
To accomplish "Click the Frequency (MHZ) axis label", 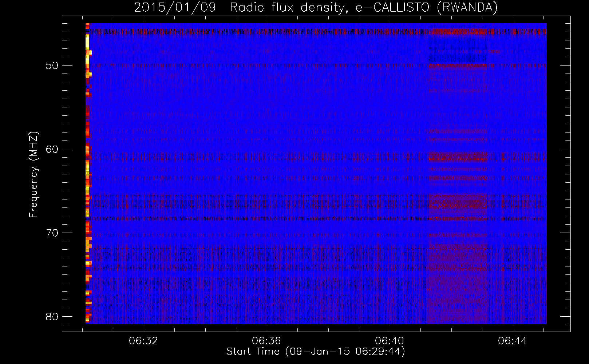I will pos(33,175).
